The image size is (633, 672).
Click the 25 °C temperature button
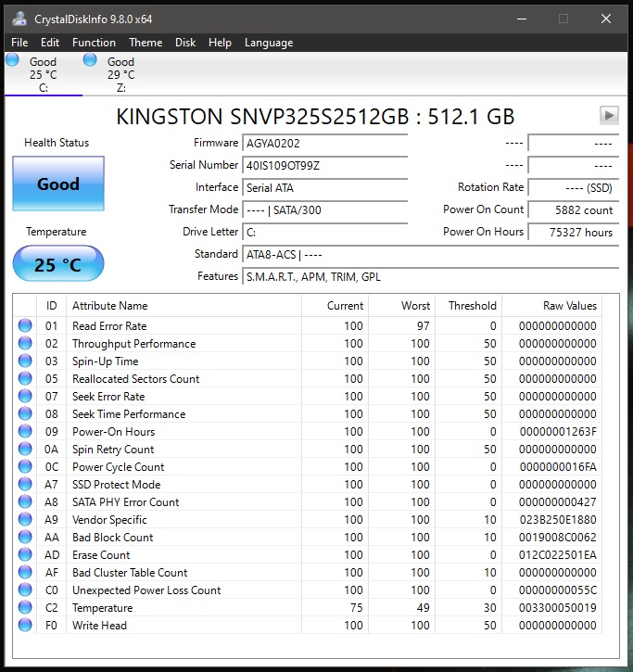point(58,263)
